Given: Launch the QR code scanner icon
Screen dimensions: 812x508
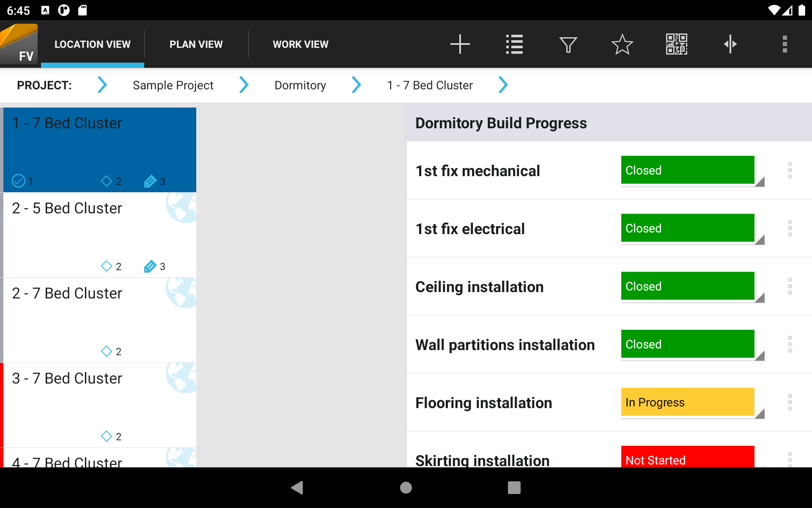Looking at the screenshot, I should [676, 44].
